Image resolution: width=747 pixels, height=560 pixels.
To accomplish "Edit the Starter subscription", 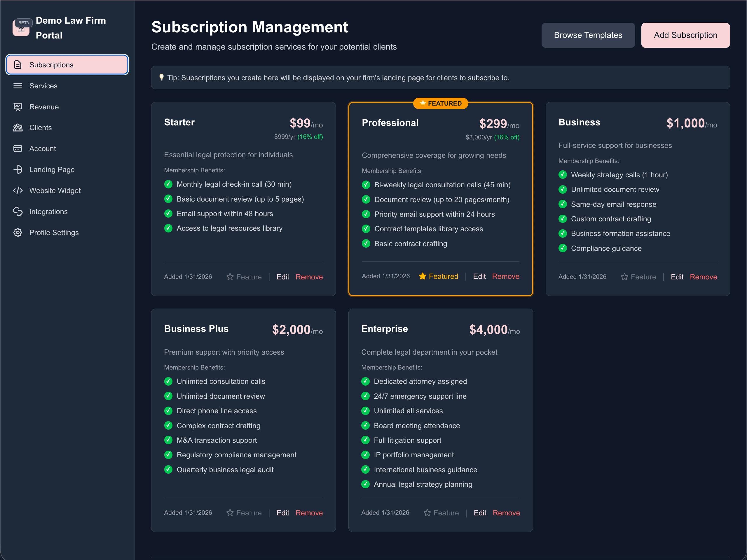I will pyautogui.click(x=283, y=277).
